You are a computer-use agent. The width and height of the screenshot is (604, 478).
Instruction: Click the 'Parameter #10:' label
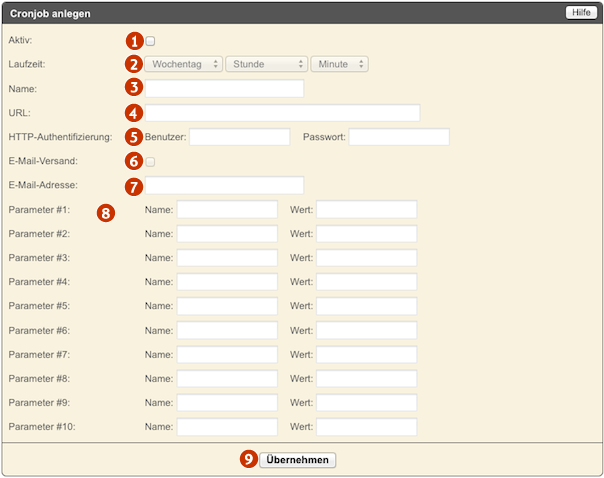(42, 427)
